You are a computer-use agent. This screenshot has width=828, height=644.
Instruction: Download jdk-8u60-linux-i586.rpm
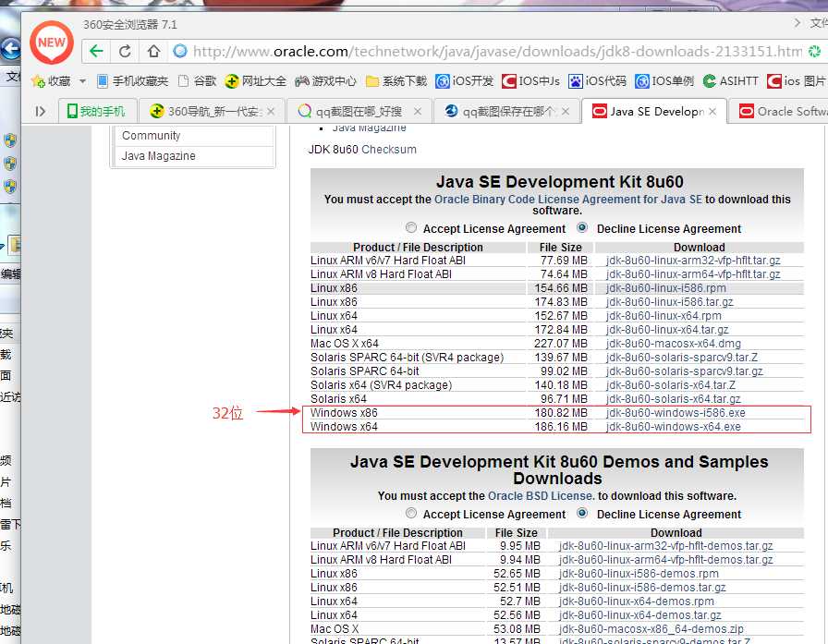pyautogui.click(x=666, y=288)
